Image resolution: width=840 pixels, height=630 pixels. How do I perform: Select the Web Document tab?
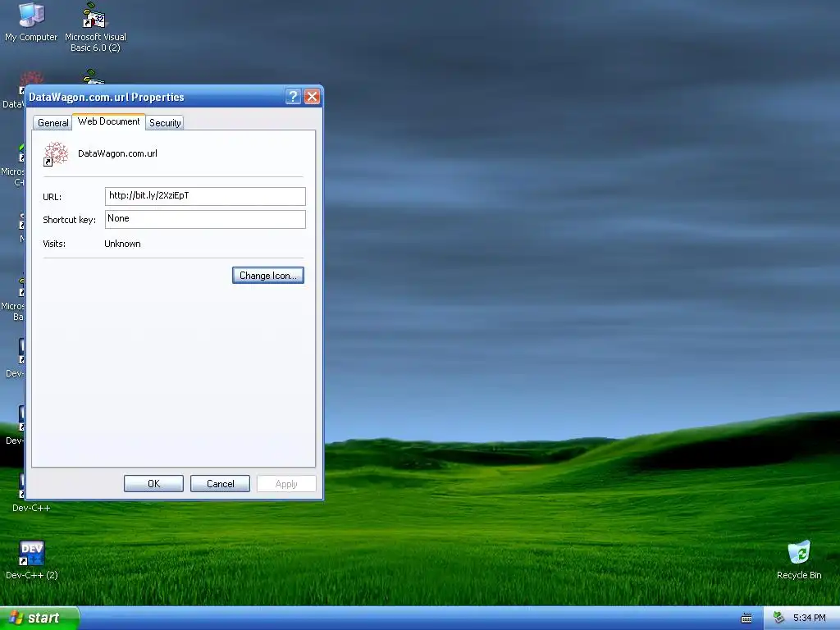point(109,121)
